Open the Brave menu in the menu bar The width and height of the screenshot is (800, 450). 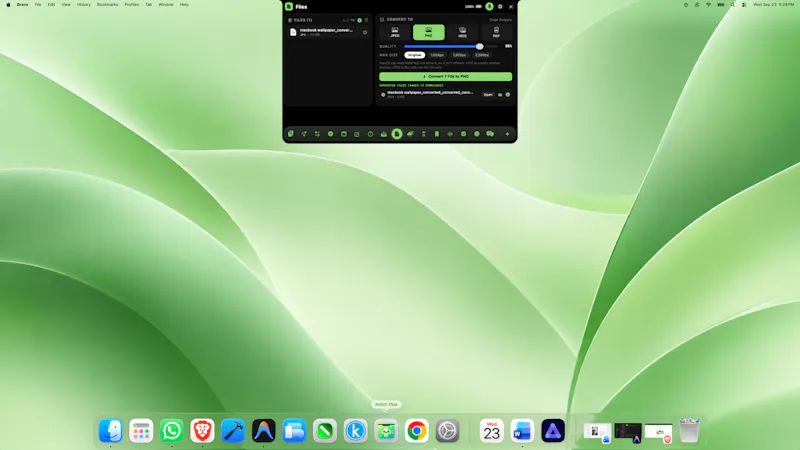(x=22, y=5)
